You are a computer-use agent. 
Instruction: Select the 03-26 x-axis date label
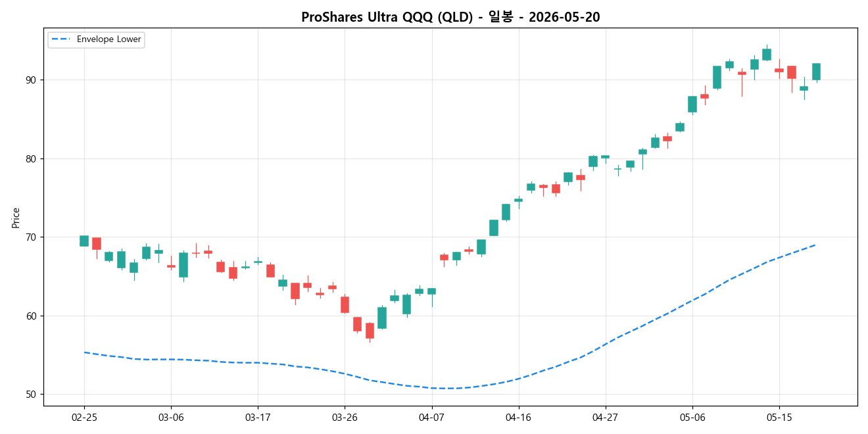pyautogui.click(x=345, y=418)
